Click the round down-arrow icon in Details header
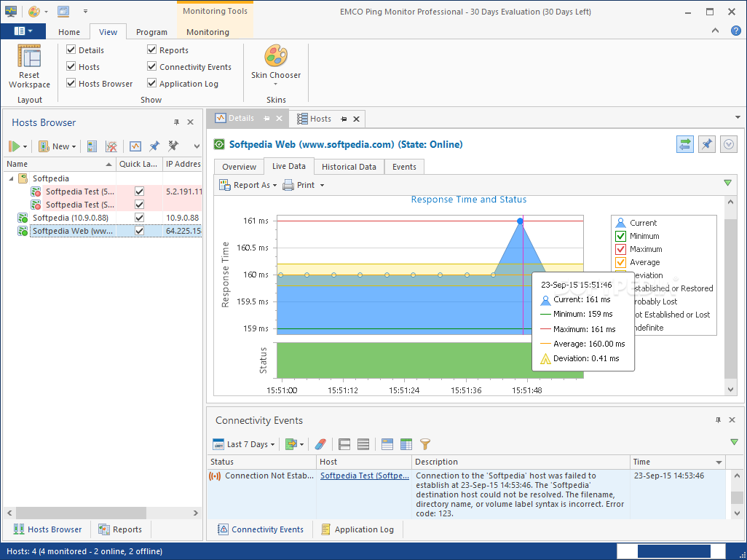Screen dimensions: 747x560 point(728,144)
